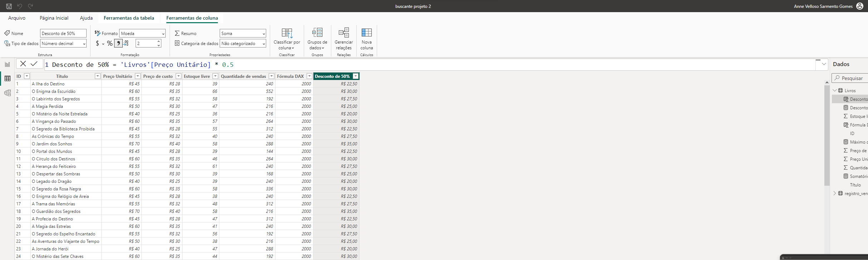
Task: Switch to Table view in left sidebar
Action: (x=8, y=79)
